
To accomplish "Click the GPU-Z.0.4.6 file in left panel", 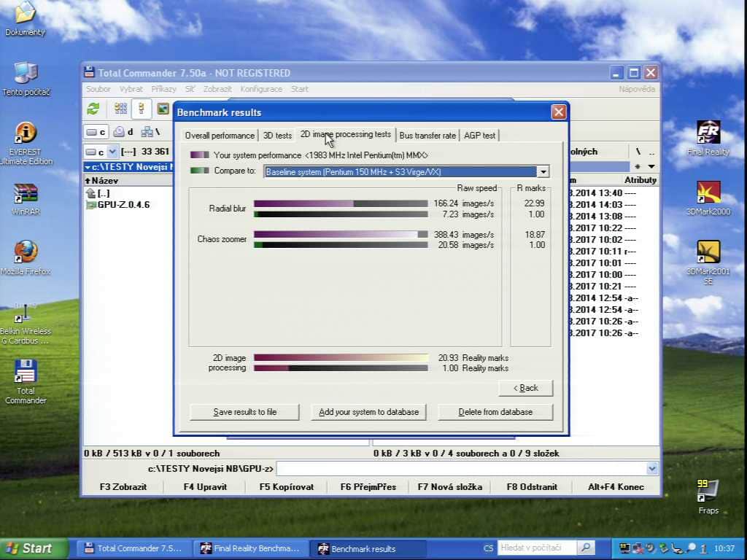I will click(x=118, y=205).
